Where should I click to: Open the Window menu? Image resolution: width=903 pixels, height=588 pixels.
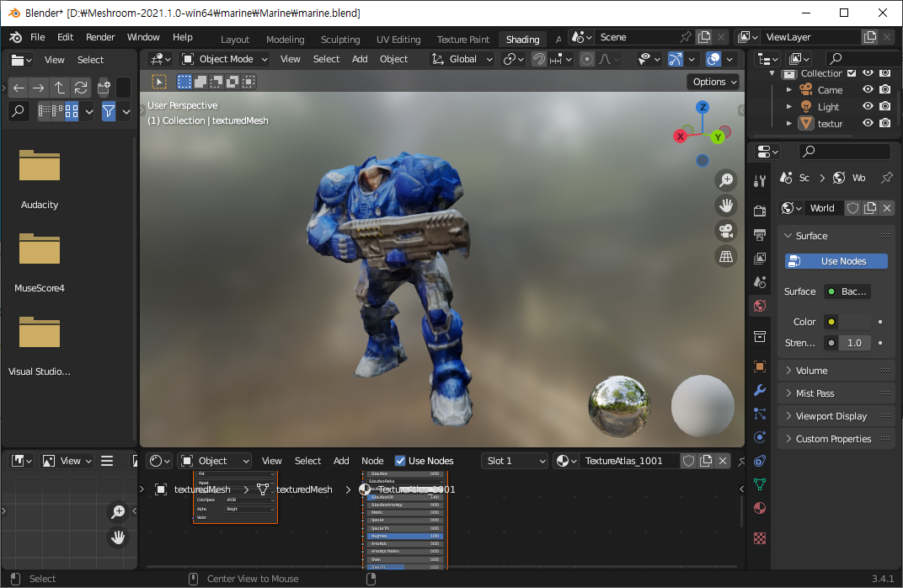point(143,37)
